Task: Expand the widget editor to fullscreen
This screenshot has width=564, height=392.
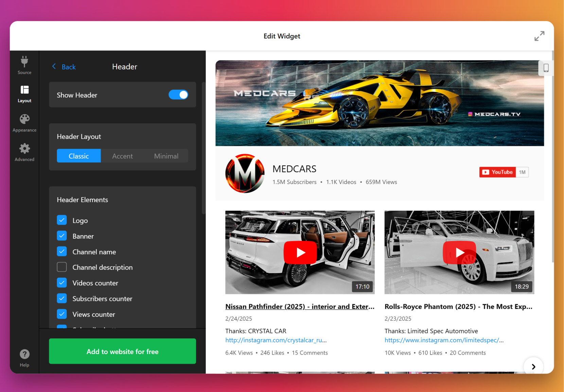Action: point(539,36)
